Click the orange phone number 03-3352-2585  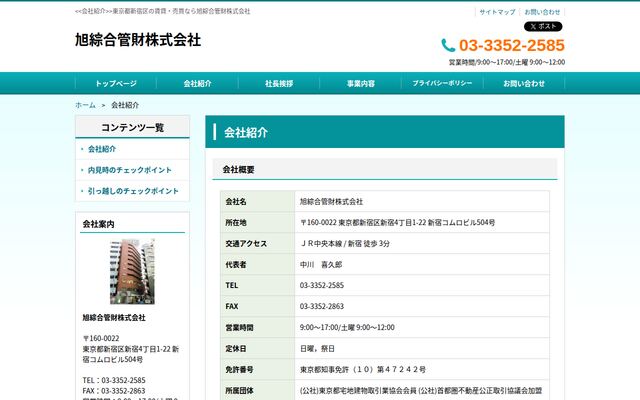click(512, 45)
